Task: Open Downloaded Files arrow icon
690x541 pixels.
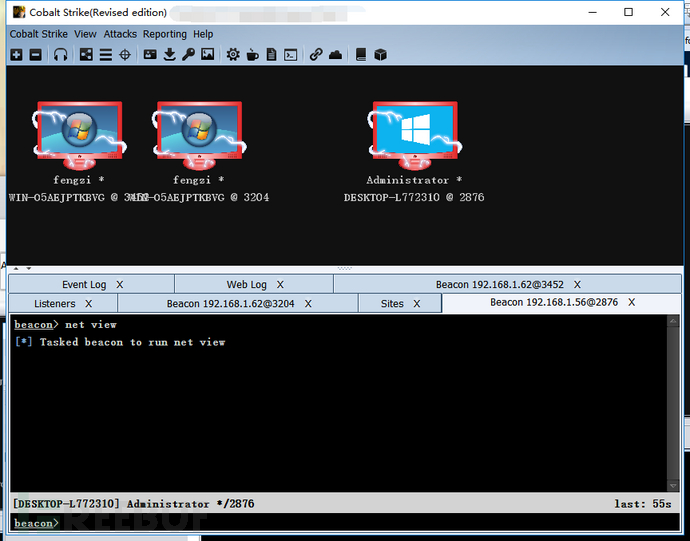Action: coord(169,55)
